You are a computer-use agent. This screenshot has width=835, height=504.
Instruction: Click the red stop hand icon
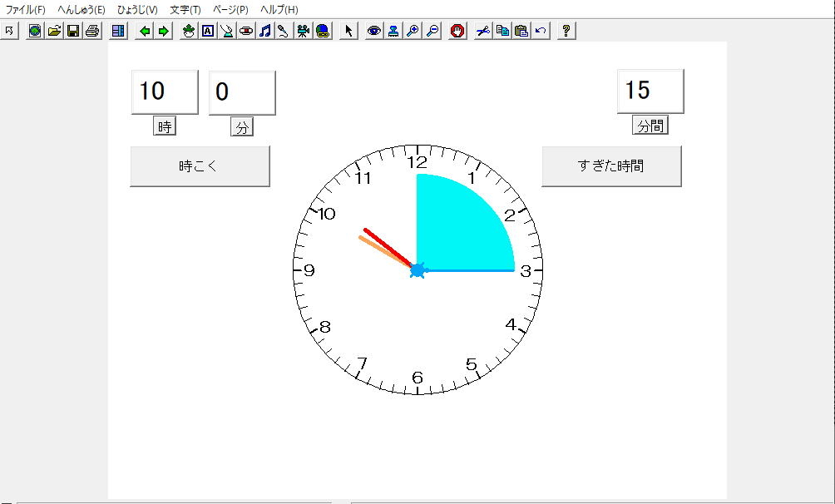[x=457, y=31]
